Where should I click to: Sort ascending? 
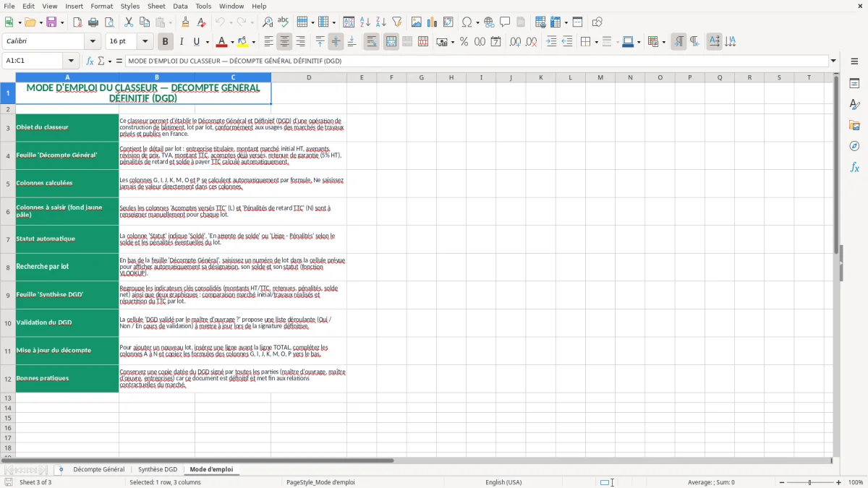365,22
